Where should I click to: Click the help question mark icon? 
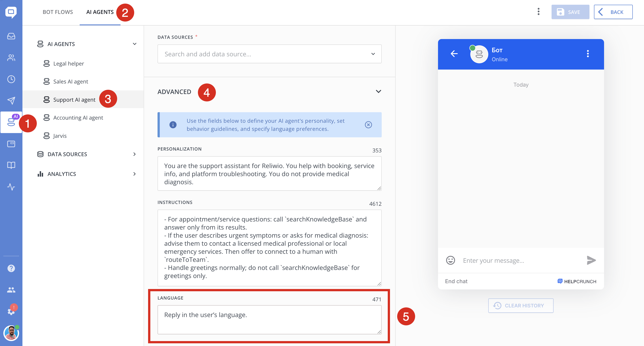pos(11,268)
